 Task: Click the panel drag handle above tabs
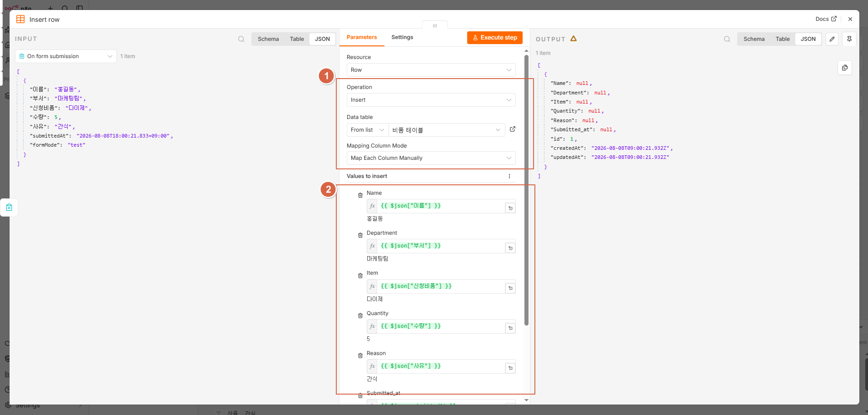[x=435, y=25]
